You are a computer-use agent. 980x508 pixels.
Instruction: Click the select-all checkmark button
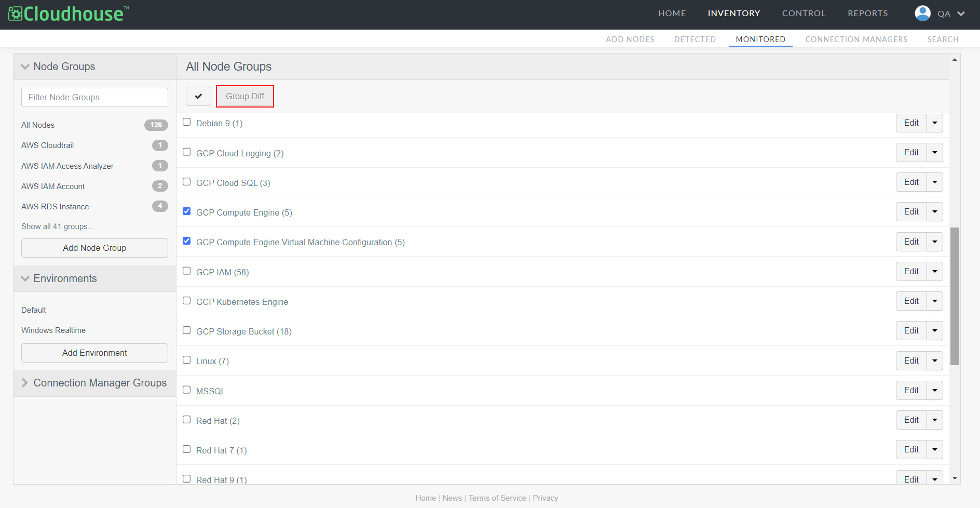[198, 96]
